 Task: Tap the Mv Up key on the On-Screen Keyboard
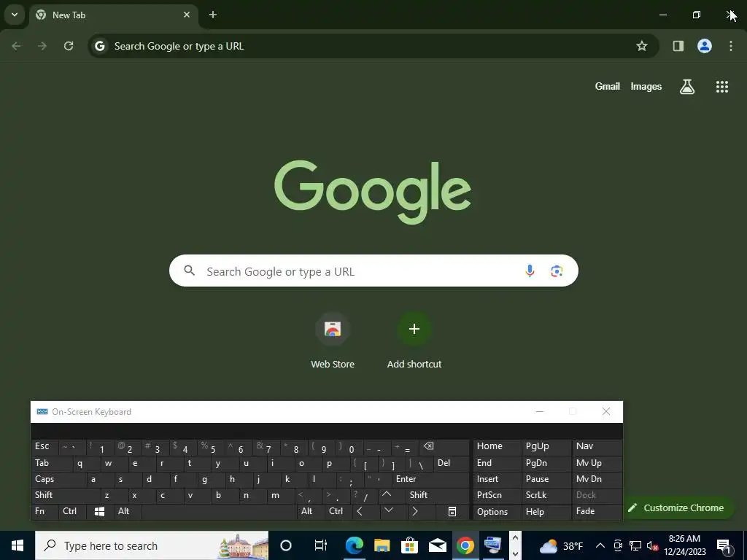click(x=597, y=463)
